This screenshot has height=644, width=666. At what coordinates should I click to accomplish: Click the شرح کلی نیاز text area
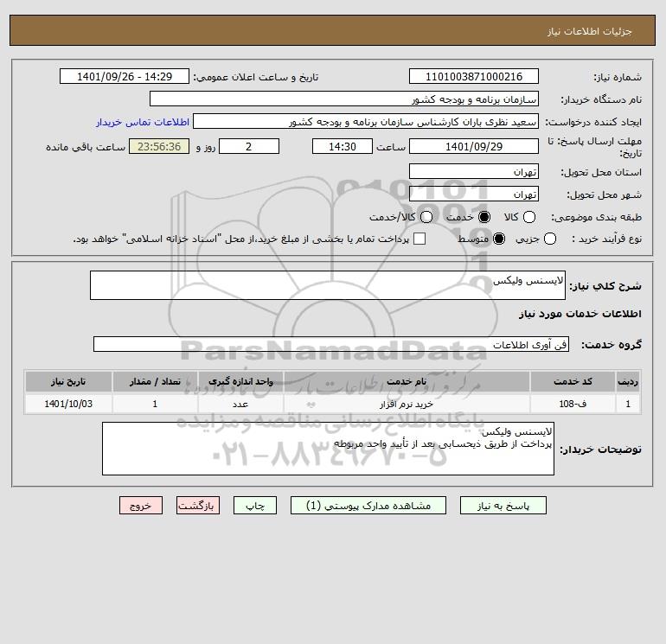328,285
